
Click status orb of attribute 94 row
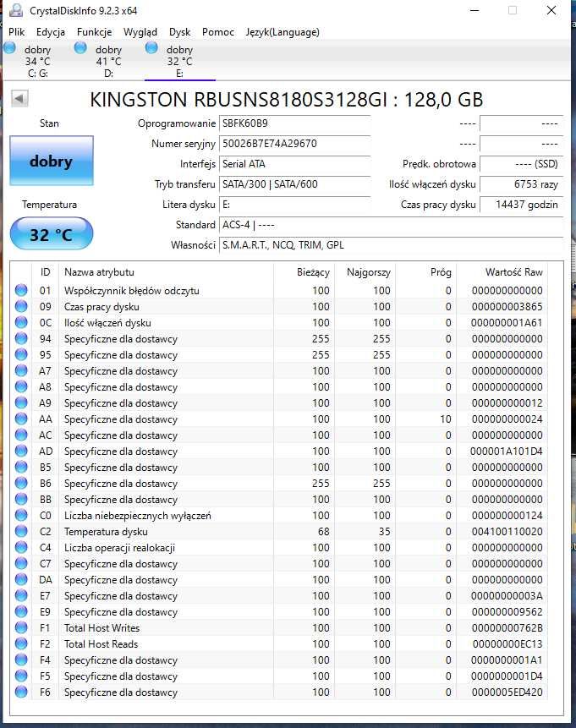tap(21, 338)
